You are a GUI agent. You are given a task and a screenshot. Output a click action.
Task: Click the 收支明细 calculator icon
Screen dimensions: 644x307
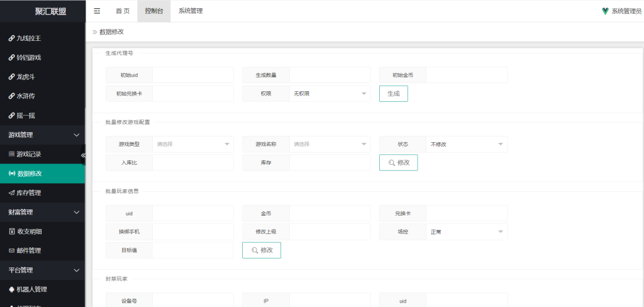click(x=11, y=232)
